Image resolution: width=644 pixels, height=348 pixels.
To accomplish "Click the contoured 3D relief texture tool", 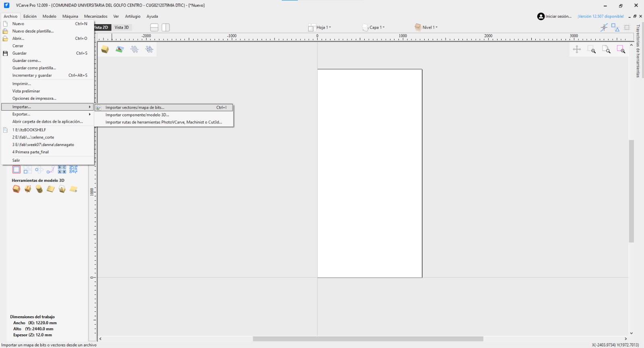I will [50, 189].
